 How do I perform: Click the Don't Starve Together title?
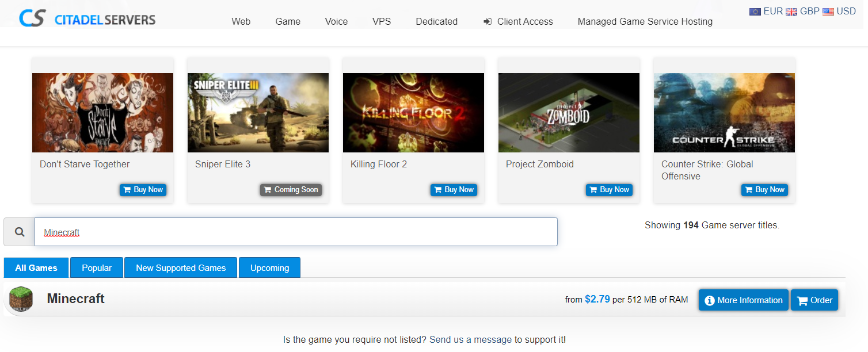coord(85,164)
